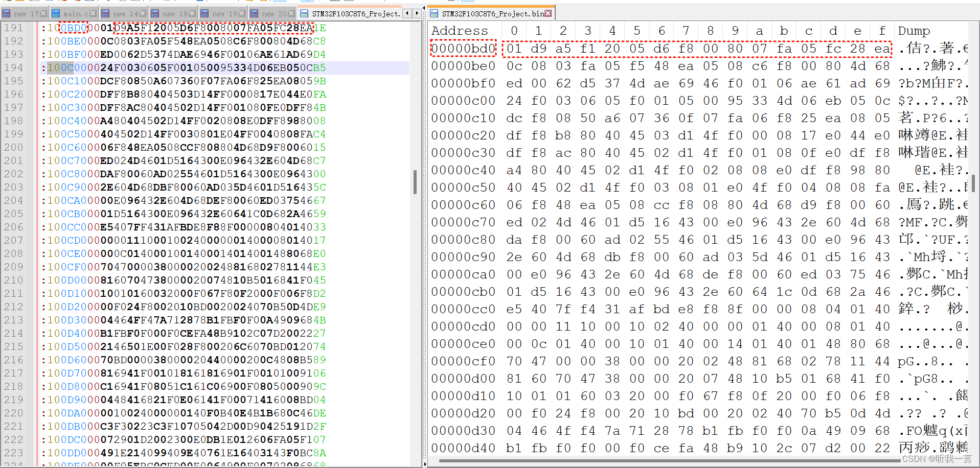The height and width of the screenshot is (468, 980).
Task: Click the Dump column header
Action: [914, 31]
